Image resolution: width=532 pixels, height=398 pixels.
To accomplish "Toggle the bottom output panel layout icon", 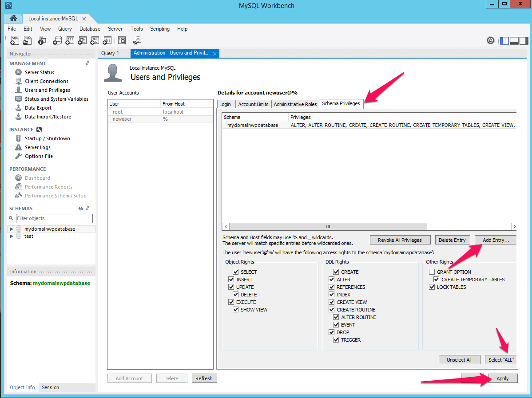I will click(514, 40).
